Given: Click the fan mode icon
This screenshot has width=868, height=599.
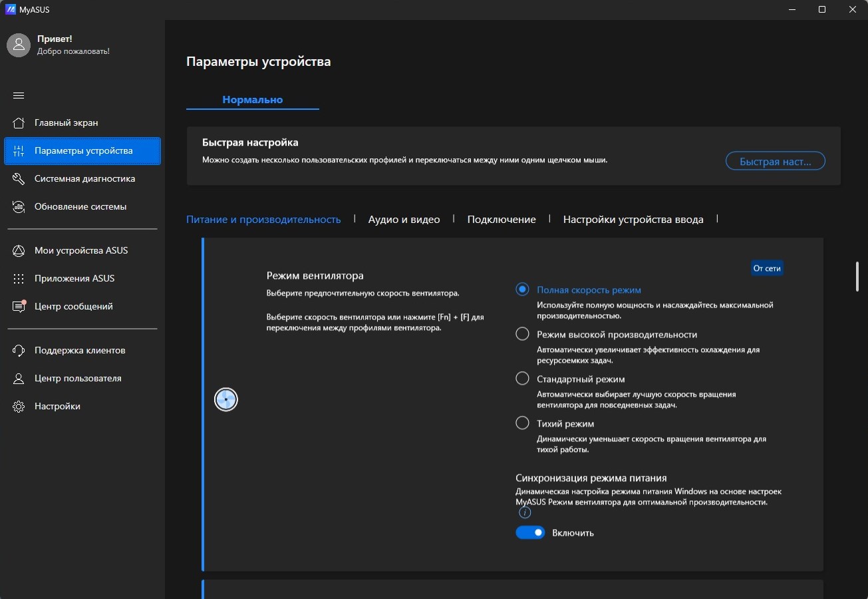Looking at the screenshot, I should coord(226,399).
